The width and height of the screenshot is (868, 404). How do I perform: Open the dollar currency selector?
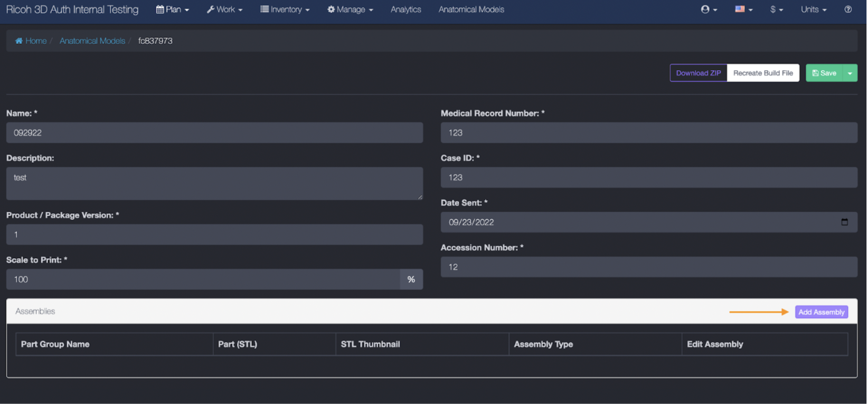coord(776,9)
